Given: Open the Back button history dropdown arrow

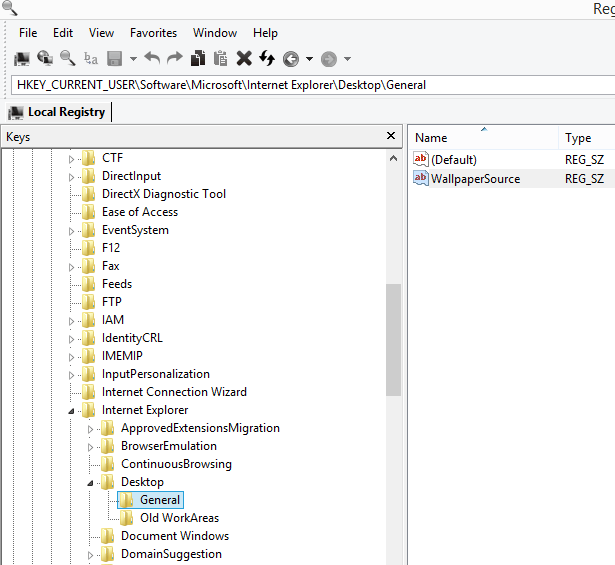Looking at the screenshot, I should point(309,59).
